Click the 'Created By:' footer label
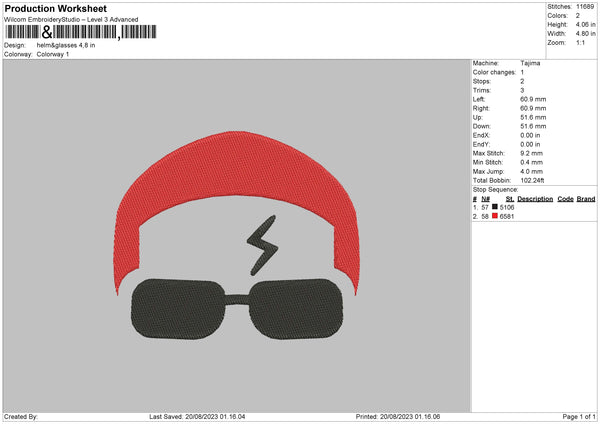The height and width of the screenshot is (424, 600). pos(21,417)
